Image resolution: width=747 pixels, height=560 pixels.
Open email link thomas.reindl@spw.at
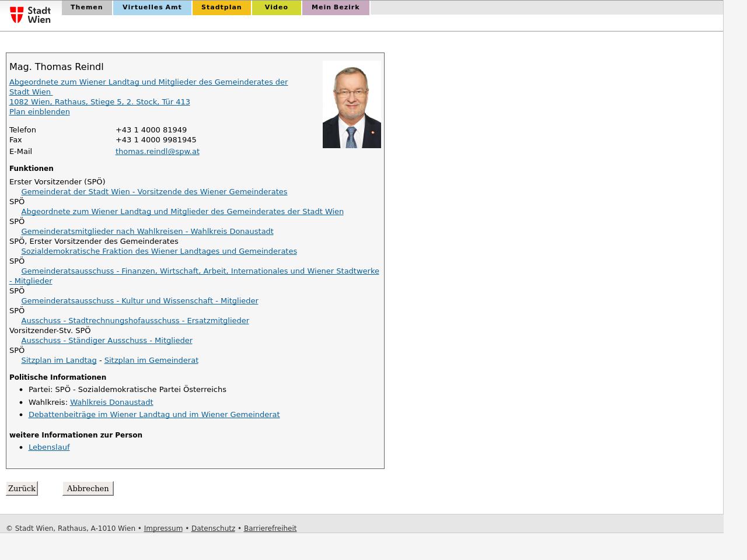(x=158, y=151)
